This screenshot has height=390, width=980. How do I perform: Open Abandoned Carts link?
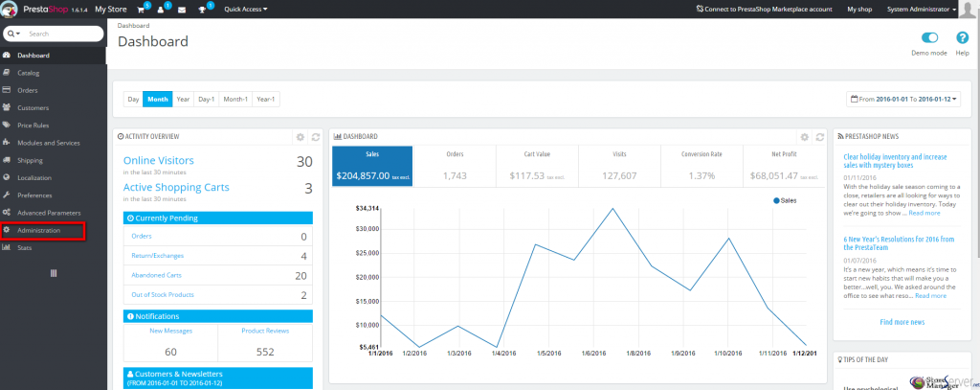[156, 275]
